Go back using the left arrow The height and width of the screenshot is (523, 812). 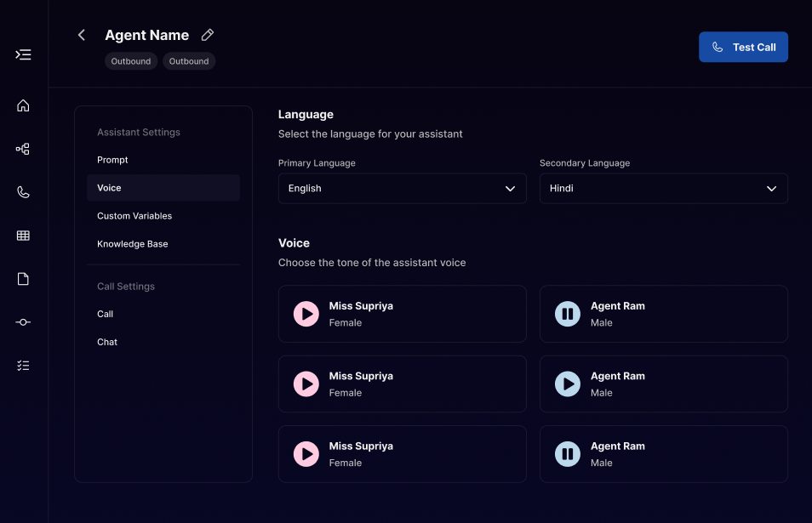(x=82, y=35)
